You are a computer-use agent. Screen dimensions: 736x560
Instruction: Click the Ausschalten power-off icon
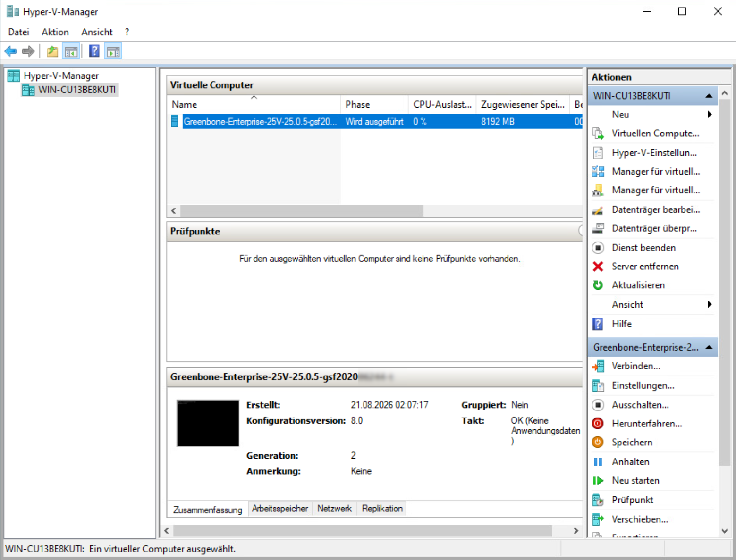click(598, 405)
